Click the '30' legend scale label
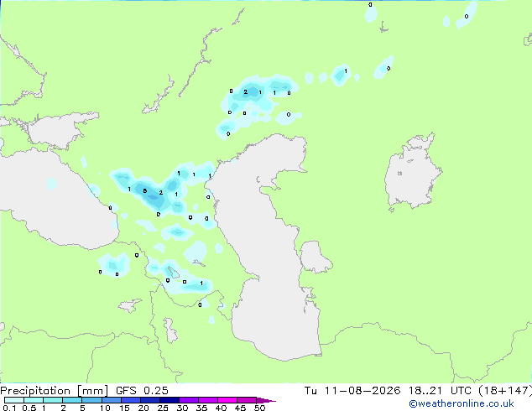Viewport: 532px width, 411px height. [x=182, y=408]
